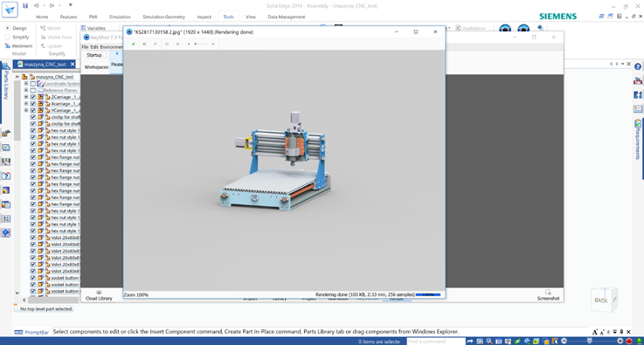The height and width of the screenshot is (345, 644).
Task: Uncheck the Xcarriage component checkbox
Action: (x=33, y=103)
